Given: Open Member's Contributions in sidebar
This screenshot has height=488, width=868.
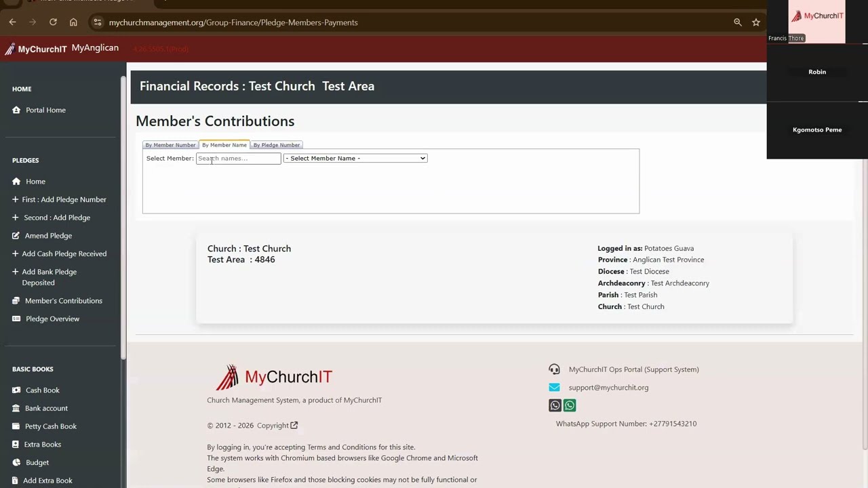Looking at the screenshot, I should tap(64, 301).
